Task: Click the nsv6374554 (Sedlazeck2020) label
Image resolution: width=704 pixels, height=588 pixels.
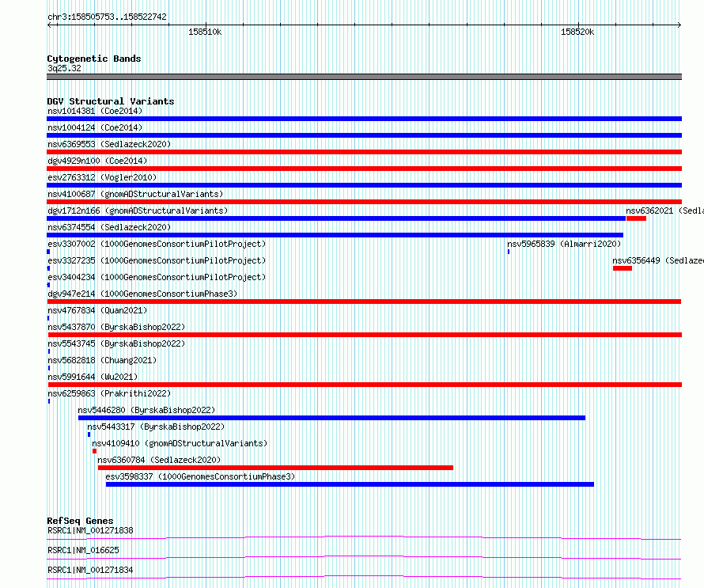Action: pyautogui.click(x=109, y=227)
